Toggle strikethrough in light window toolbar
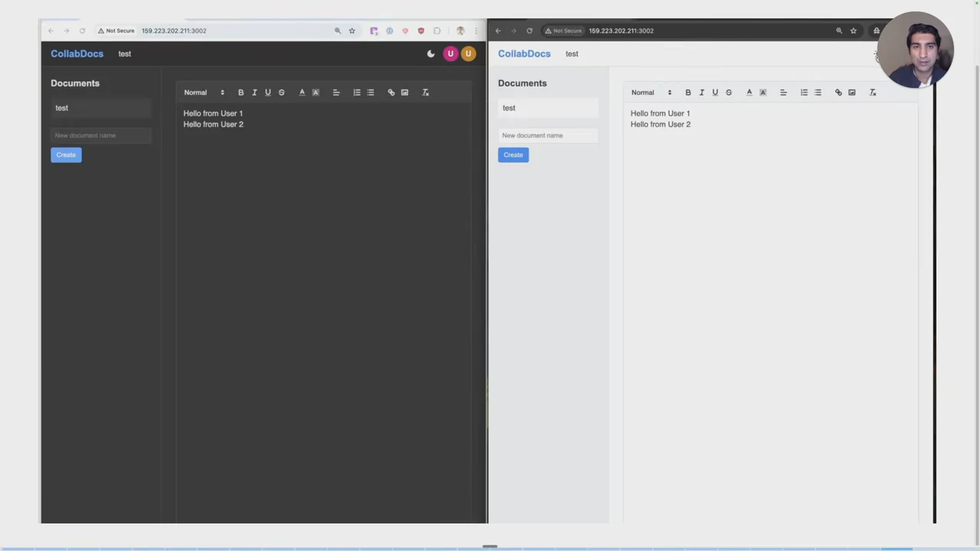This screenshot has height=551, width=980. pyautogui.click(x=729, y=93)
